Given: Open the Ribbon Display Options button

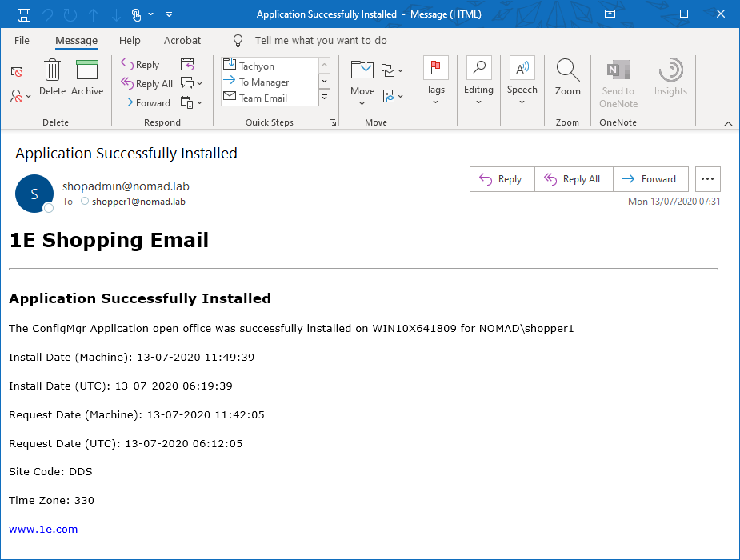Looking at the screenshot, I should 610,14.
